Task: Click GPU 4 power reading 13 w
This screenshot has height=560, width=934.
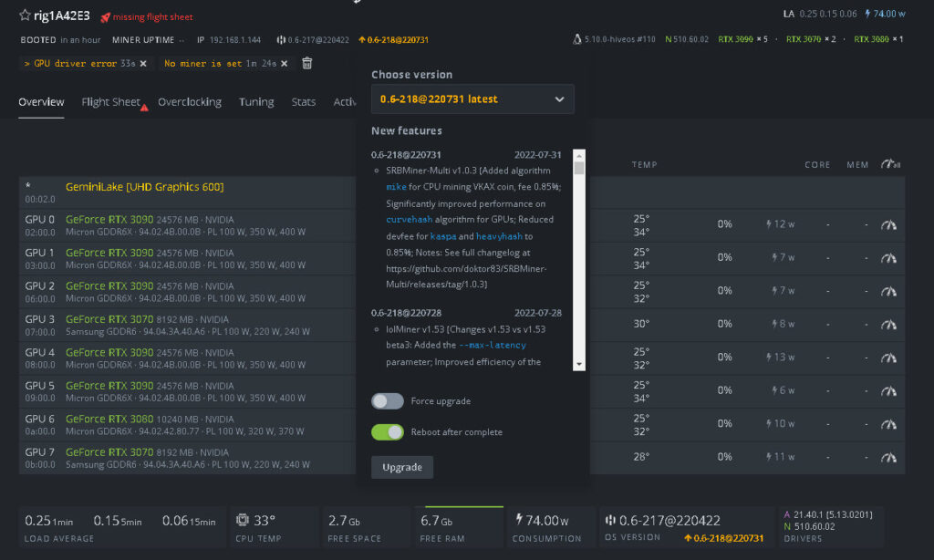Action: (780, 357)
